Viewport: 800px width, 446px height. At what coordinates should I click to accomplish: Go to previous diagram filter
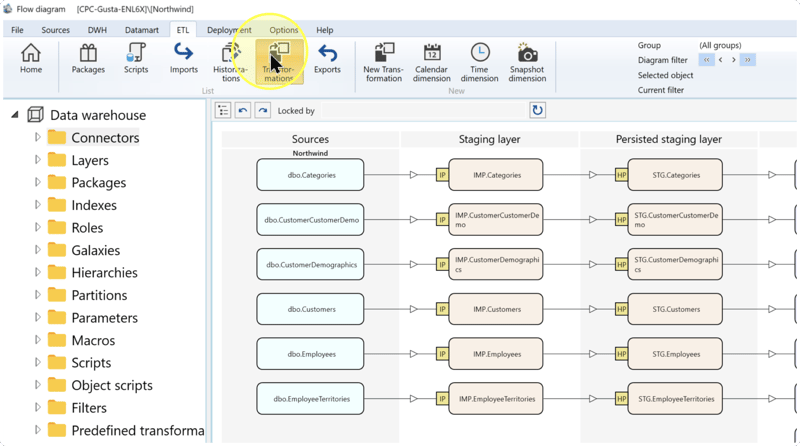[720, 60]
